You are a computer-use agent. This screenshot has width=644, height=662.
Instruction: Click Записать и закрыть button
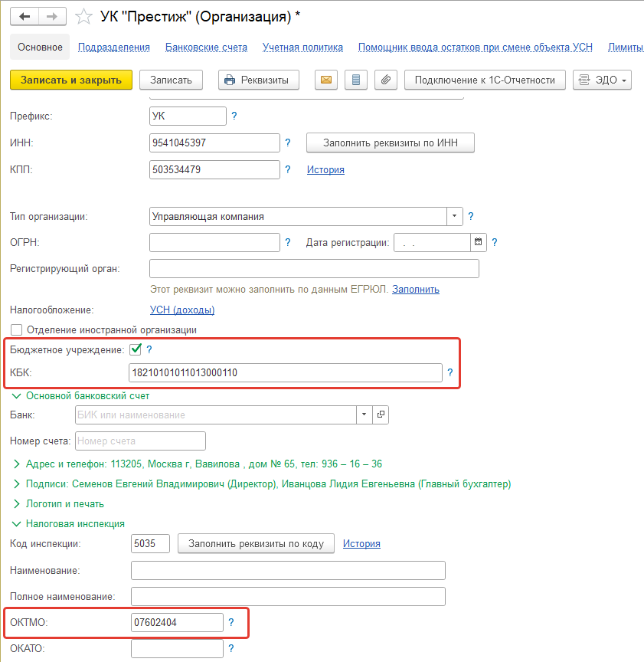(71, 80)
